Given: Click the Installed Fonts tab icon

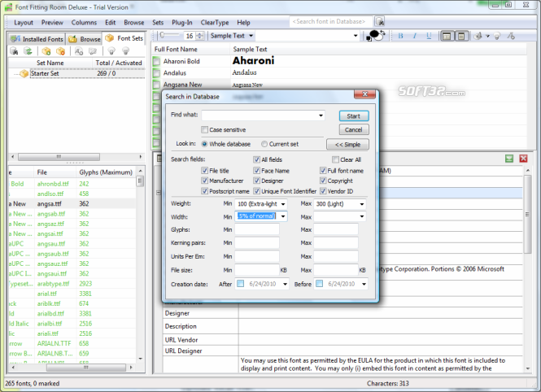Looking at the screenshot, I should [15, 39].
